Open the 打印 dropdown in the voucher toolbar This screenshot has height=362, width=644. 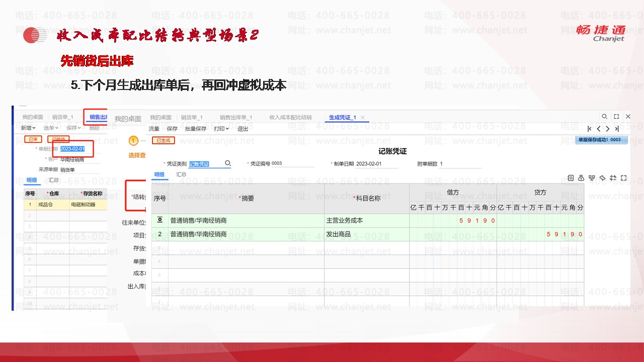click(x=221, y=129)
